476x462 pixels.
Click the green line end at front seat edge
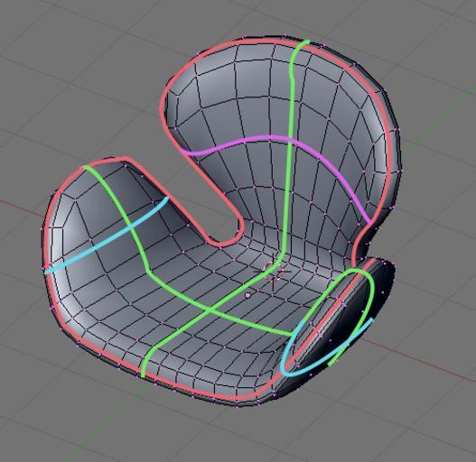click(x=143, y=374)
